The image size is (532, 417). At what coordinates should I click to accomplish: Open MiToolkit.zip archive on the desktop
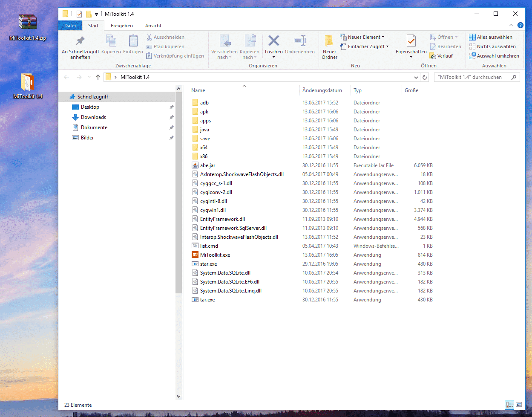click(x=28, y=23)
